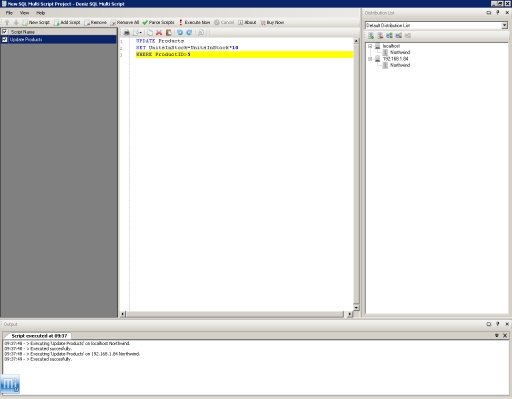Select Northwind under localhost
512x399 pixels.
(400, 52)
